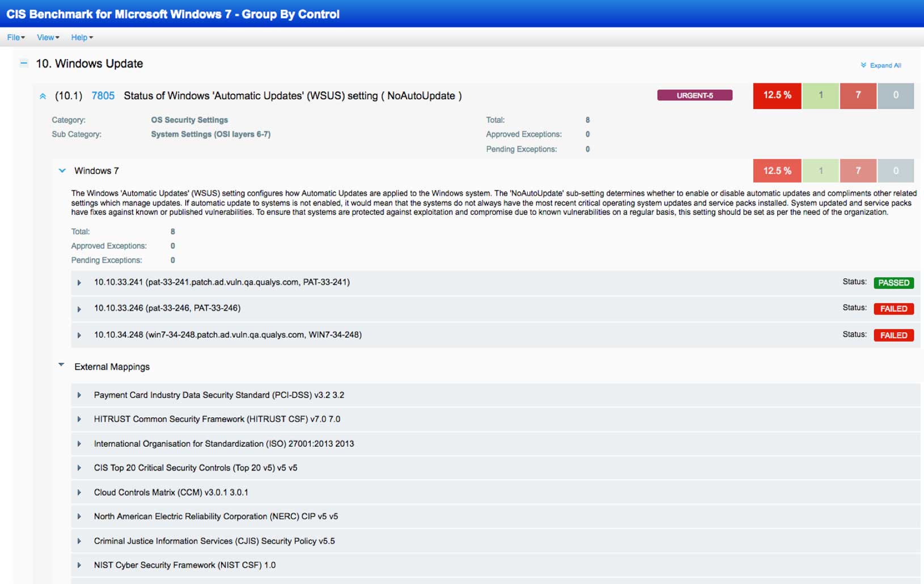Click the URGENT-5 severity badge
The height and width of the screenshot is (584, 924).
coord(695,95)
